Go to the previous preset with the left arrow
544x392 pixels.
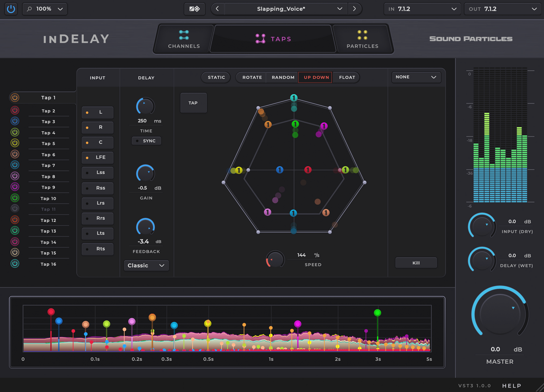click(217, 9)
